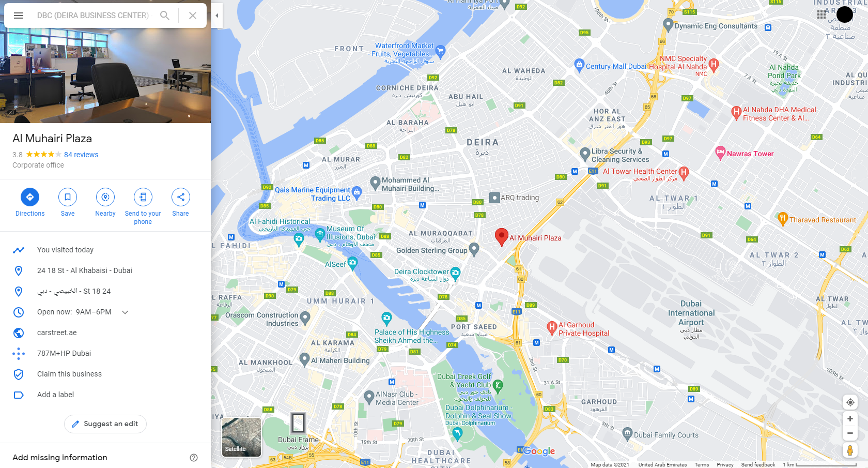Image resolution: width=868 pixels, height=468 pixels.
Task: Click Suggest an edit button
Action: pyautogui.click(x=105, y=424)
